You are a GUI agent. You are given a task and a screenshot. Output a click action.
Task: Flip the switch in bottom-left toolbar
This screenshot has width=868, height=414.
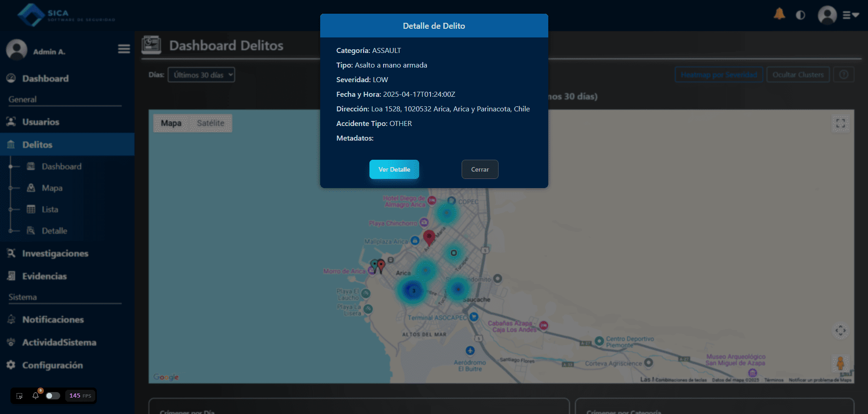click(52, 396)
